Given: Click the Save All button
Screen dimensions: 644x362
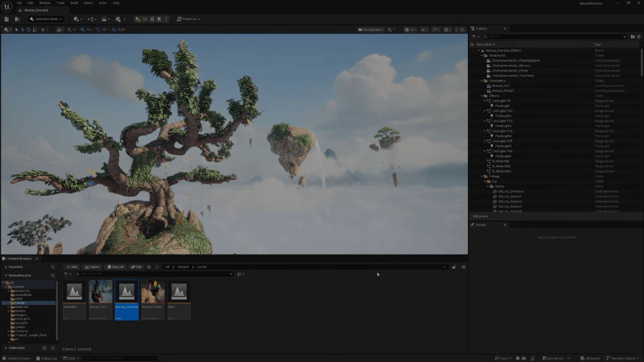Looking at the screenshot, I should coord(115,267).
